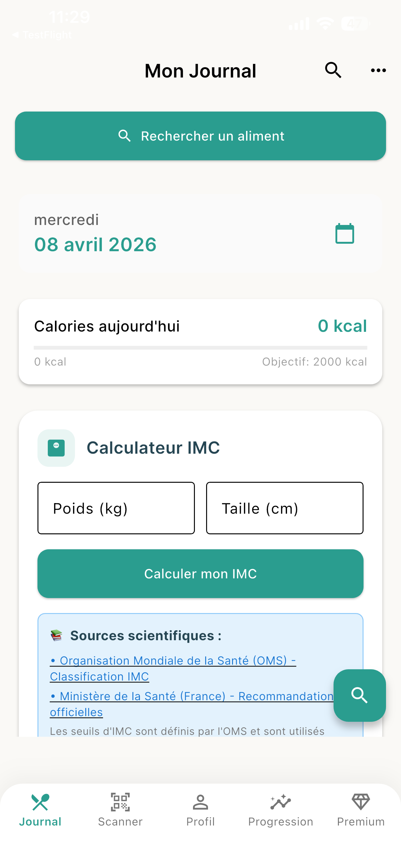
Task: Tap the Calculateur IMC scale icon
Action: (56, 448)
